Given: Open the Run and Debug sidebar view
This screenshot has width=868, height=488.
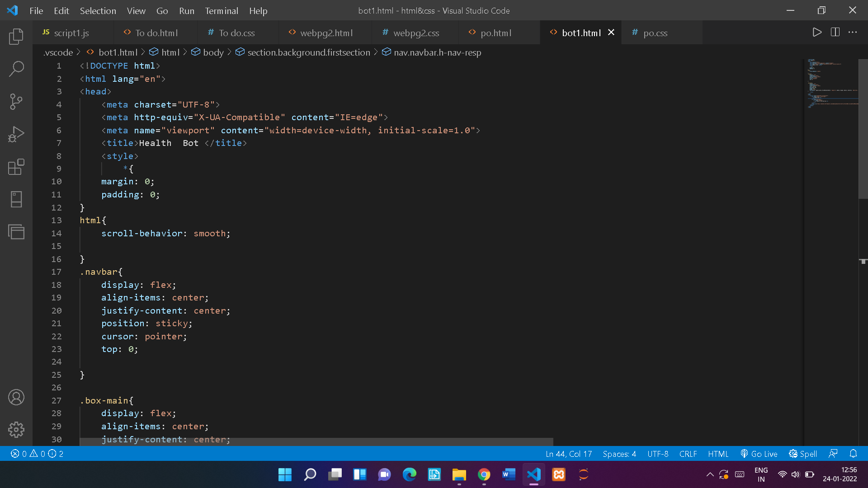Looking at the screenshot, I should tap(17, 134).
